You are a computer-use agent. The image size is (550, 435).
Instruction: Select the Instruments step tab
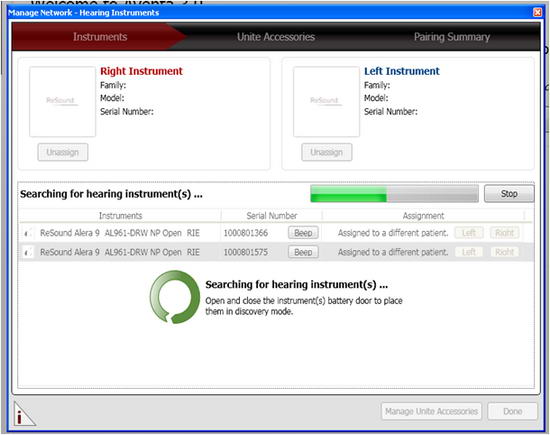(x=100, y=37)
